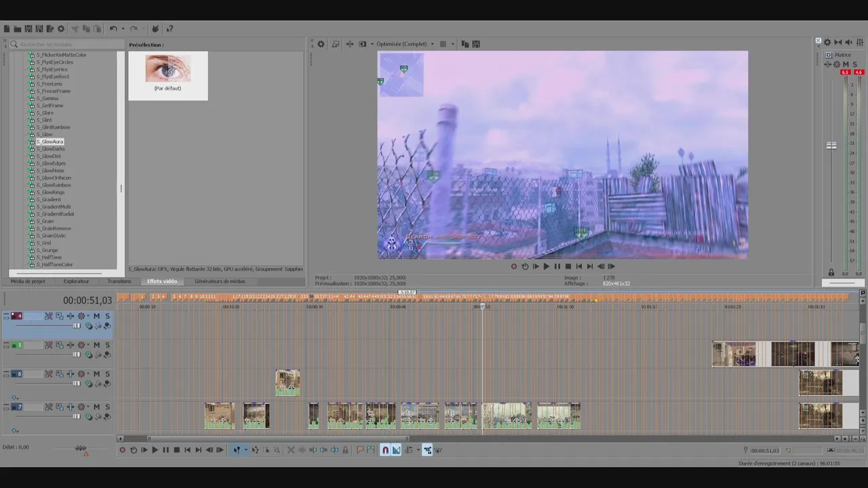Viewport: 868px width, 488px height.
Task: Open a project via the folder icon
Action: click(18, 28)
